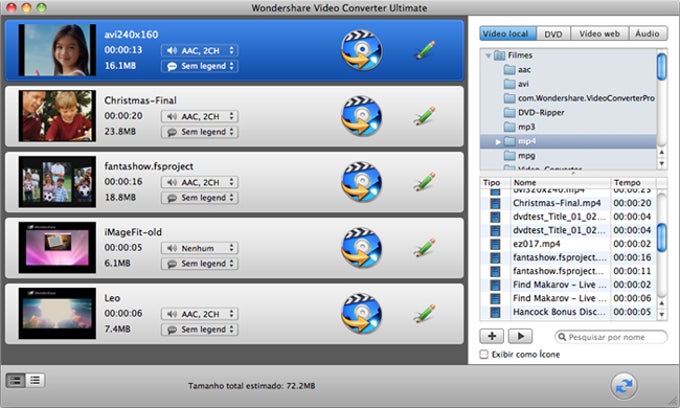Open Nenhum audio dropdown for iMageFit-old
Screen dimensions: 680x408
pyautogui.click(x=199, y=248)
